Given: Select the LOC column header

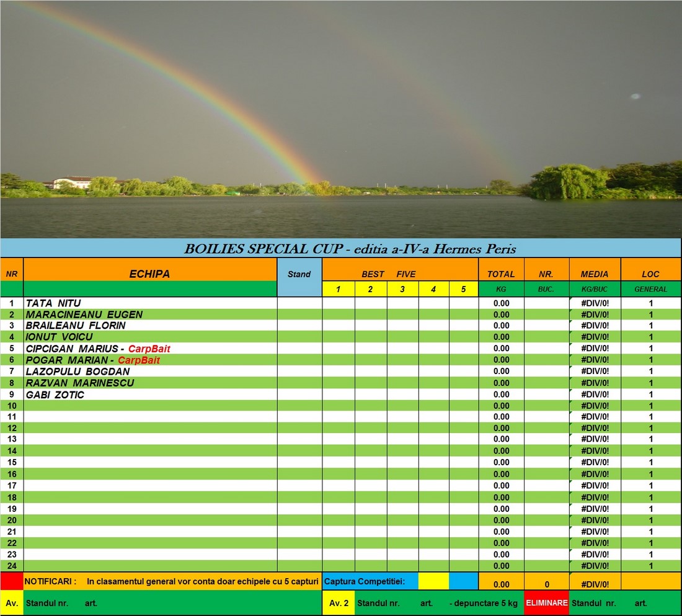Looking at the screenshot, I should [x=650, y=274].
